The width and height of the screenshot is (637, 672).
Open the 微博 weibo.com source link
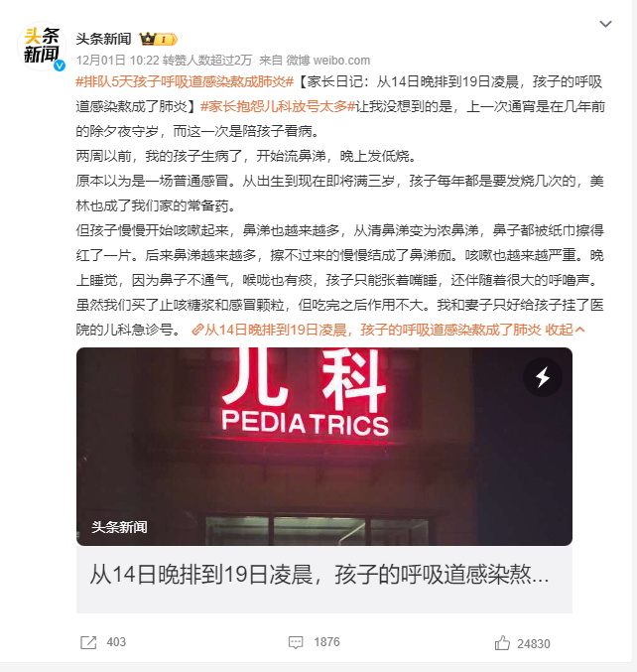[x=327, y=61]
